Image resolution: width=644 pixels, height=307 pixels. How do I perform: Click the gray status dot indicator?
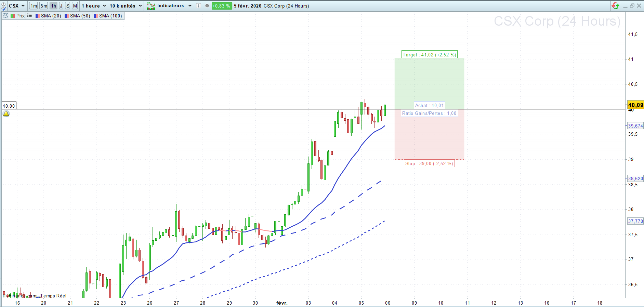click(x=207, y=6)
